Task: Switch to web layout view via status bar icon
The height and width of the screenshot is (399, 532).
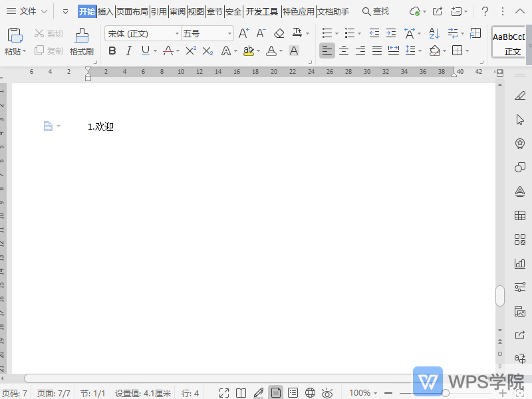Action: [x=310, y=392]
